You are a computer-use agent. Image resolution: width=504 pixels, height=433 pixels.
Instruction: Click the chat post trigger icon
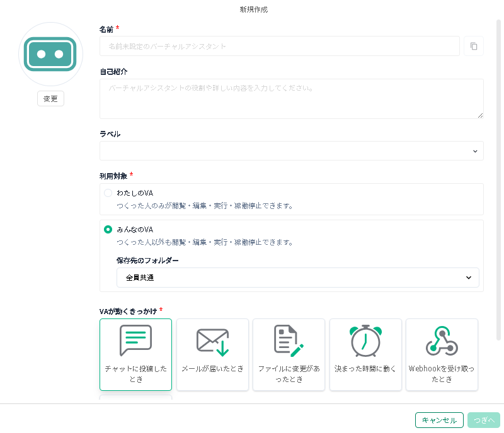click(135, 340)
